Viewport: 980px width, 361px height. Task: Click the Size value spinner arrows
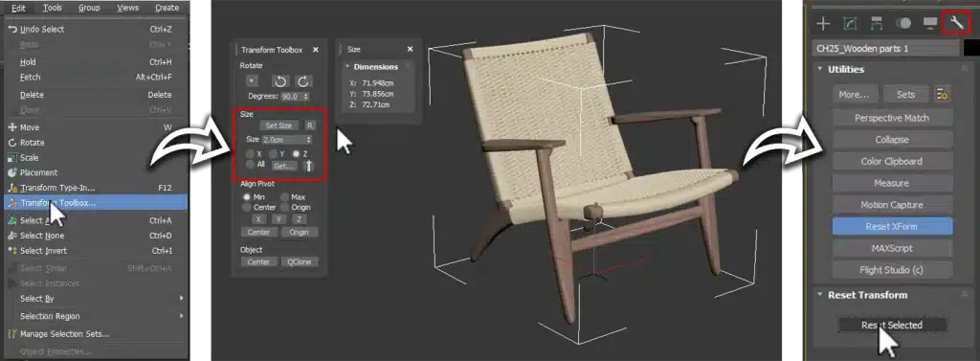[x=309, y=140]
